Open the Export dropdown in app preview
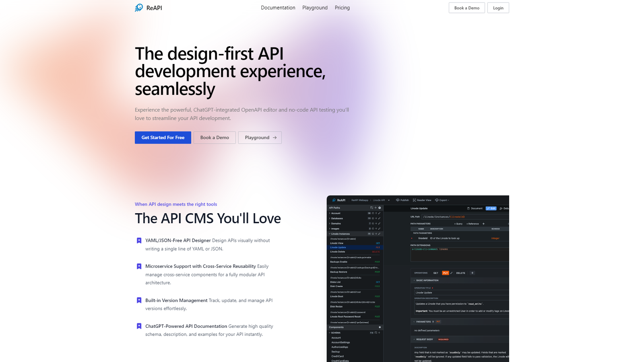Screen dimensions: 644x362 coord(442,200)
